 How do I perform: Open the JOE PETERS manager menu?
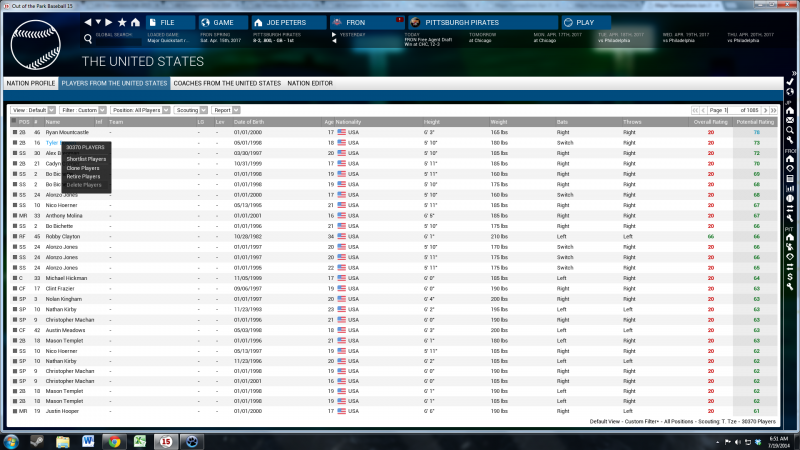click(289, 22)
